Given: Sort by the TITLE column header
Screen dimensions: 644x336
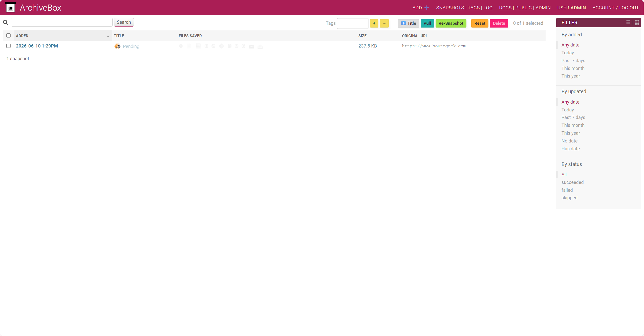Looking at the screenshot, I should [x=119, y=36].
